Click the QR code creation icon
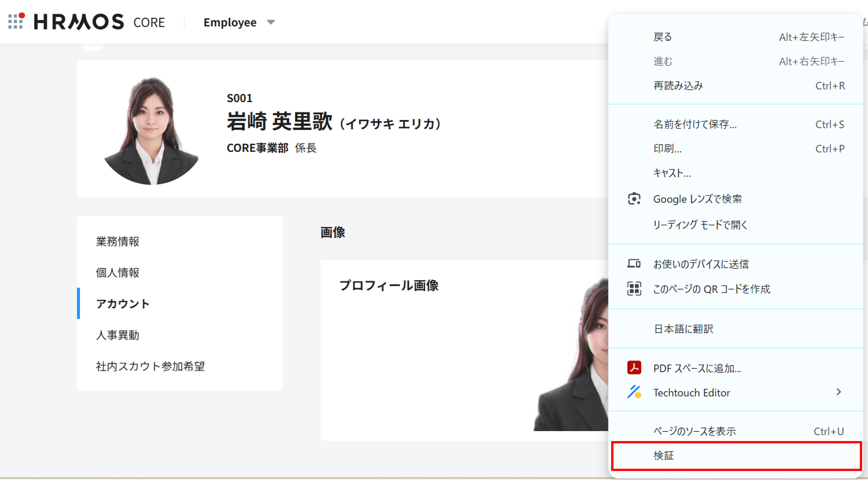Screen dimensions: 868x481 634,289
